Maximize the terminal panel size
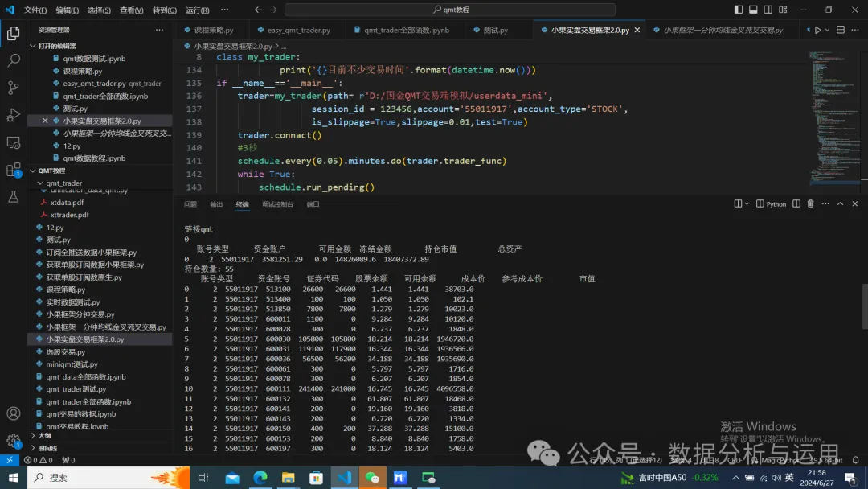 [841, 203]
